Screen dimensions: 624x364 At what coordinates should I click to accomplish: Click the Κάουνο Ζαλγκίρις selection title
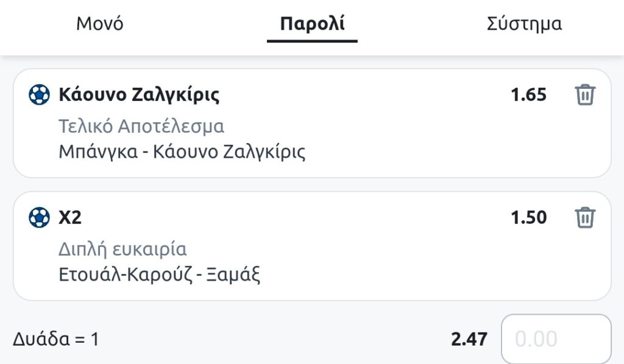pos(139,95)
